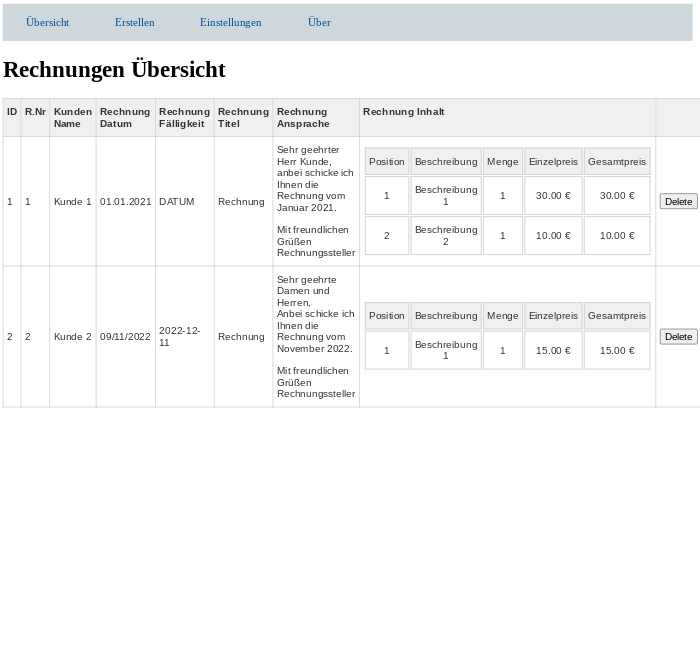The image size is (700, 667).
Task: Click the 15.00 € Gesamtpreis cell
Action: pyautogui.click(x=616, y=351)
